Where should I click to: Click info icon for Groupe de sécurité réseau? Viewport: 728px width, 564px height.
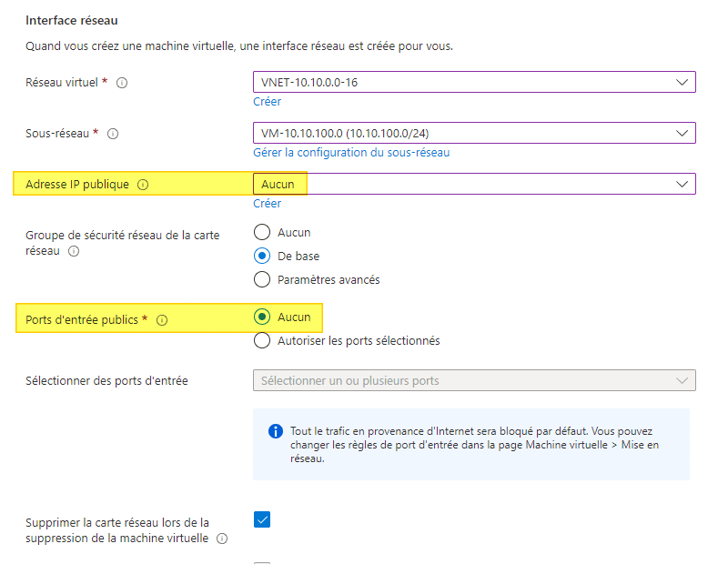coord(74,251)
